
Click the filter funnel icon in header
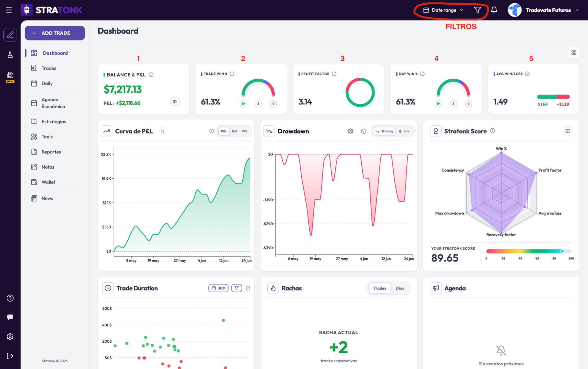coord(477,10)
